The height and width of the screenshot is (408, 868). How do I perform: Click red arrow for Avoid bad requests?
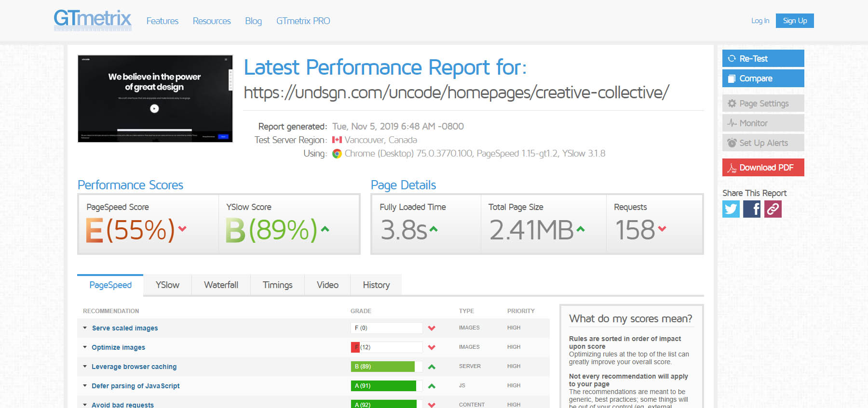[432, 405]
